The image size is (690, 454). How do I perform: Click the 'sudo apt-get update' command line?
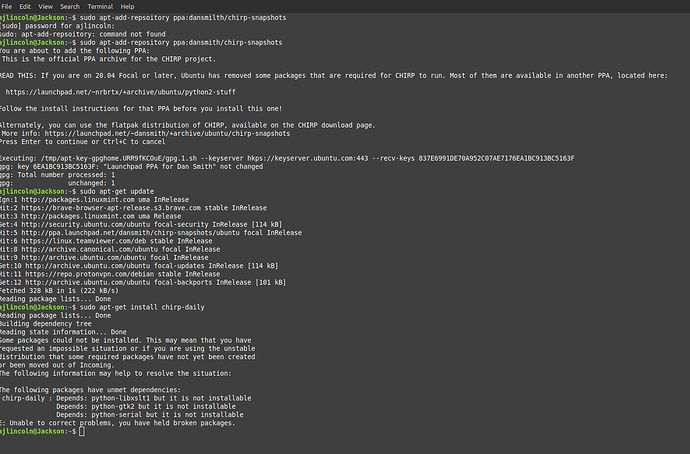tap(117, 191)
